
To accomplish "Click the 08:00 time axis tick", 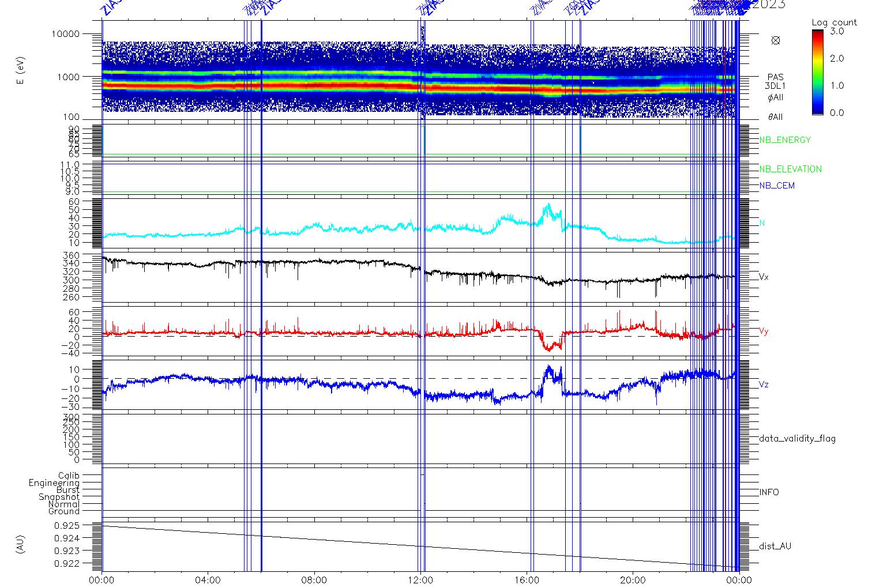I will tap(314, 580).
